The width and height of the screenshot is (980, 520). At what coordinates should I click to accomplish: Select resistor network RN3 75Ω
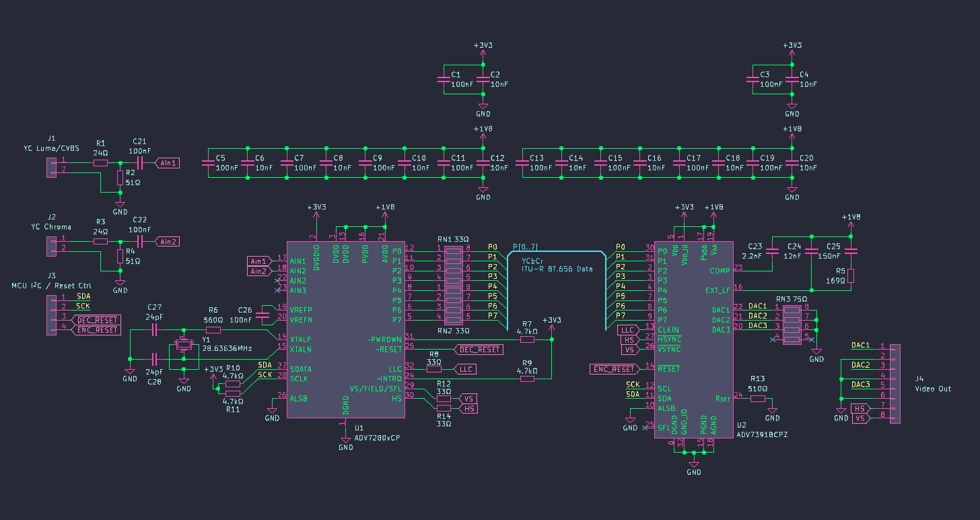(793, 321)
